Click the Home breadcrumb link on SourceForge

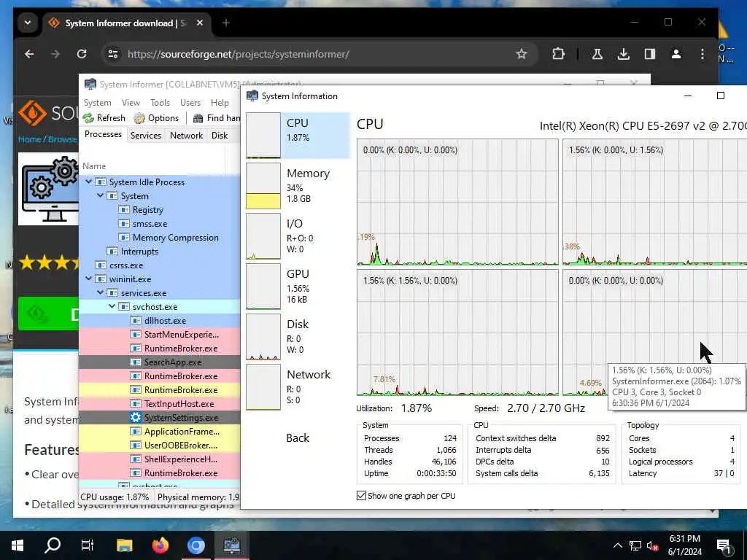tap(29, 139)
